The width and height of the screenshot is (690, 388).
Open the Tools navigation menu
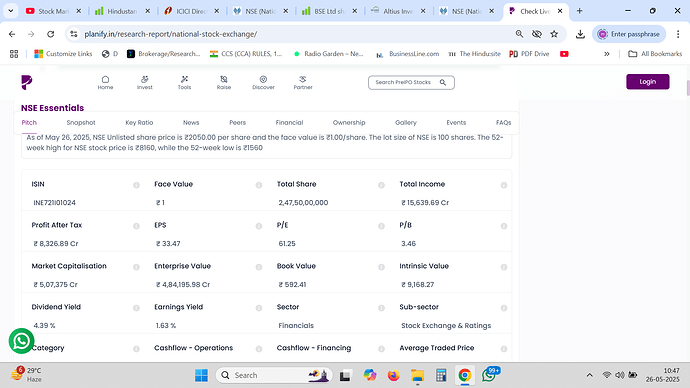[x=184, y=82]
